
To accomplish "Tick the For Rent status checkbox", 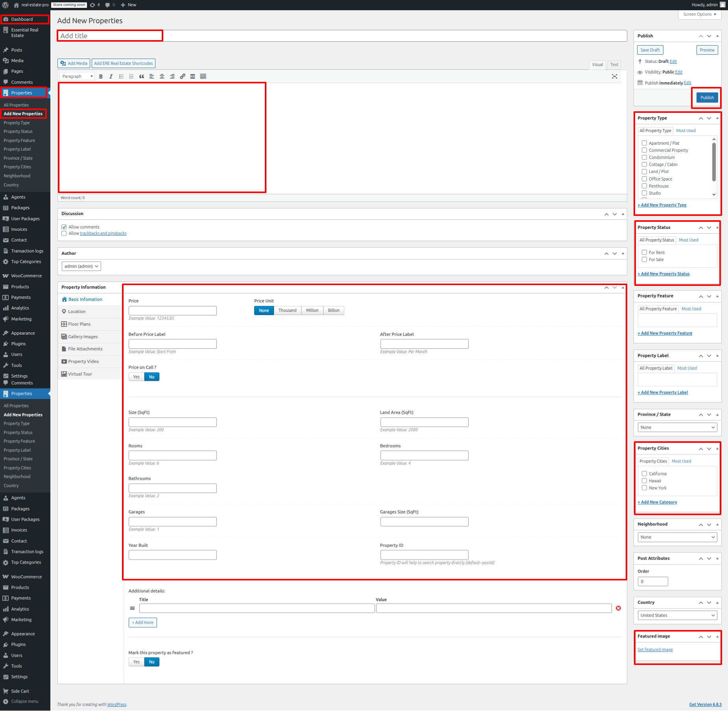I will pyautogui.click(x=644, y=252).
